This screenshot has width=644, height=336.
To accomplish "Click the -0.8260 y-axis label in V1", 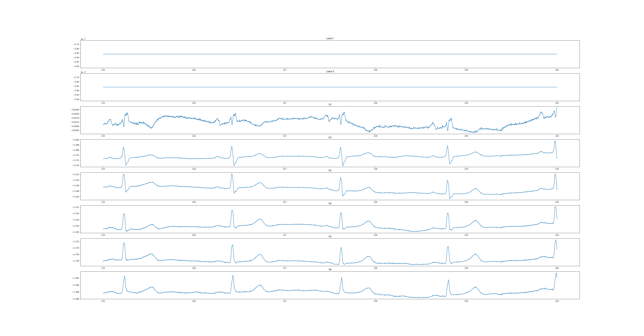I will tap(75, 110).
